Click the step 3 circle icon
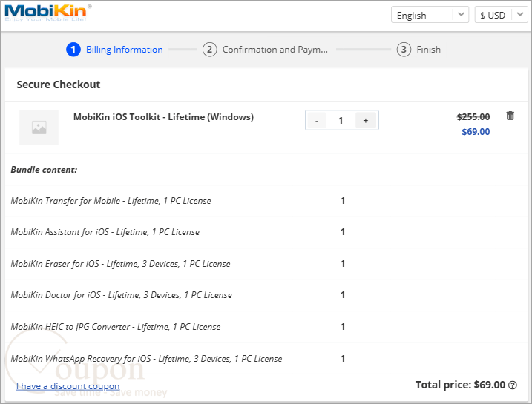 [x=404, y=50]
